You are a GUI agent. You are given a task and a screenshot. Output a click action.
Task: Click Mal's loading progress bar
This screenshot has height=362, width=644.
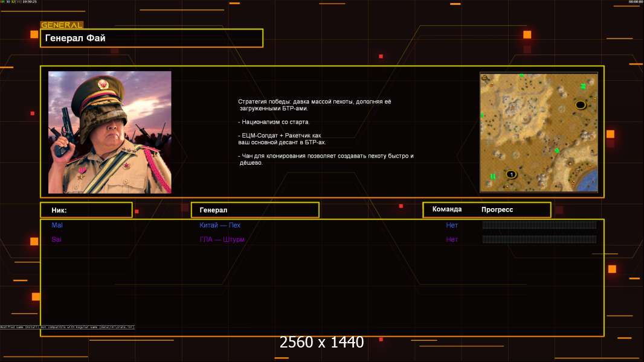(539, 225)
